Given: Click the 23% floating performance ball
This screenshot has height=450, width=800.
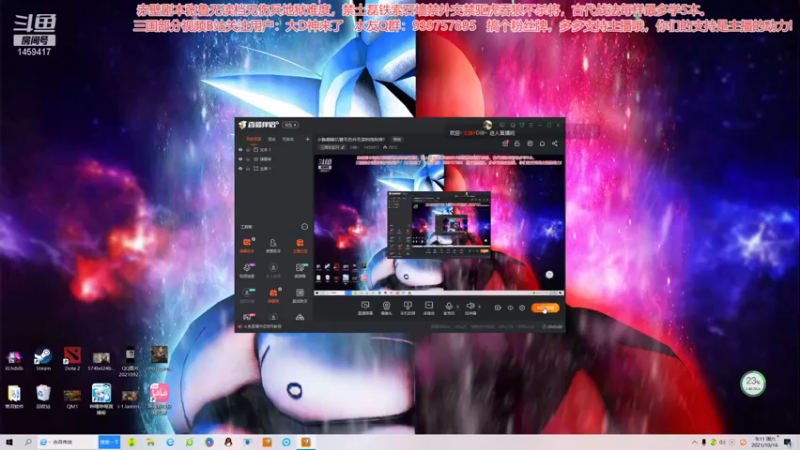Looking at the screenshot, I should 753,383.
